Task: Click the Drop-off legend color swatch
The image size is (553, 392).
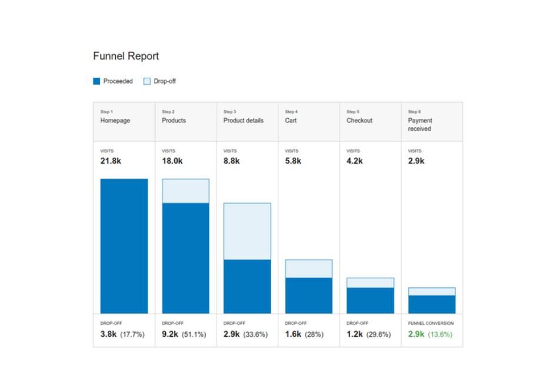Action: (x=147, y=81)
